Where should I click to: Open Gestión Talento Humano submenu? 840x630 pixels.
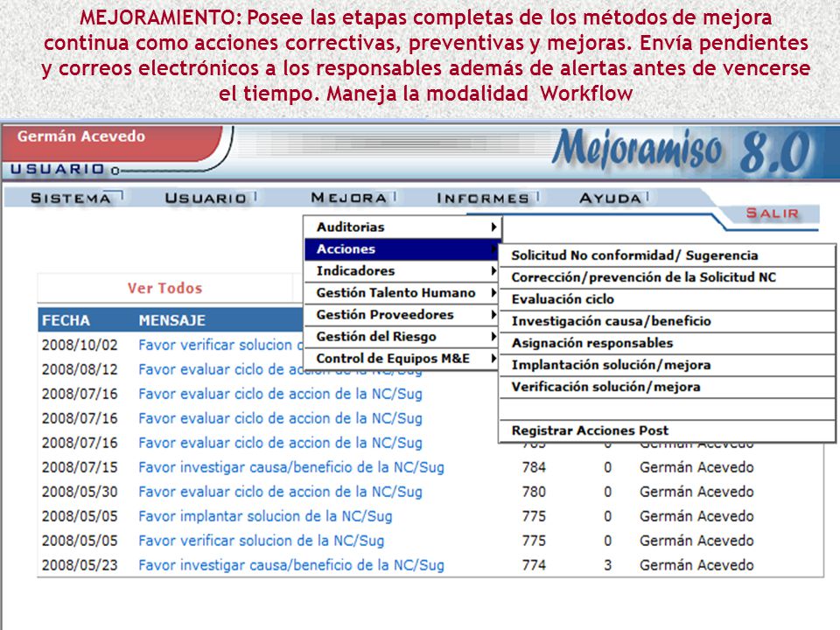[402, 293]
